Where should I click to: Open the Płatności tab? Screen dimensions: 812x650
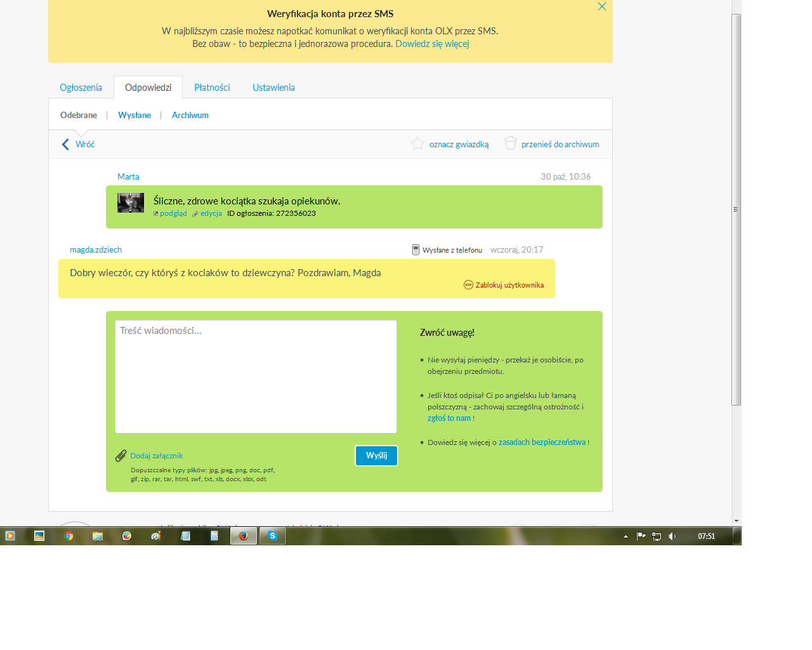[212, 88]
